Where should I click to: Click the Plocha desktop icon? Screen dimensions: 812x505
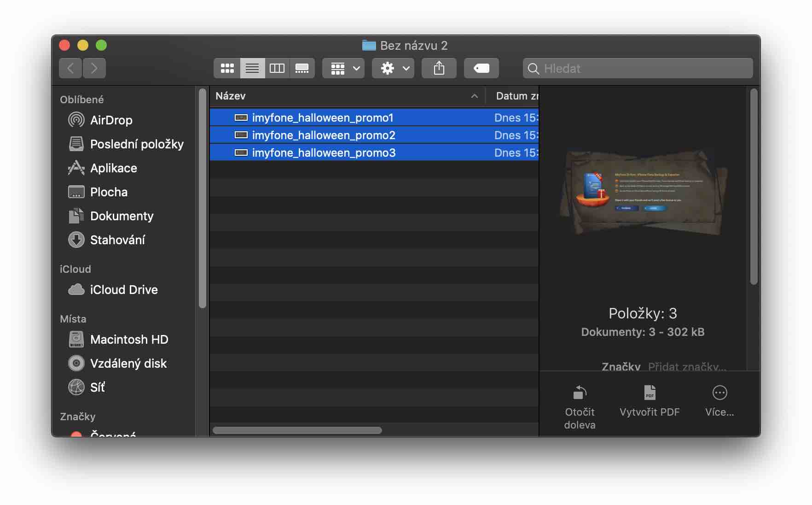76,192
